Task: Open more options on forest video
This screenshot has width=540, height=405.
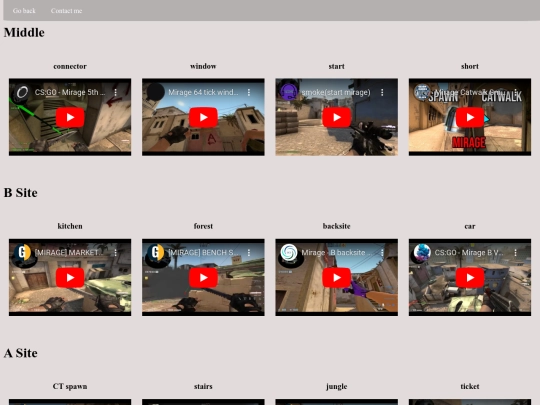Action: [x=249, y=252]
